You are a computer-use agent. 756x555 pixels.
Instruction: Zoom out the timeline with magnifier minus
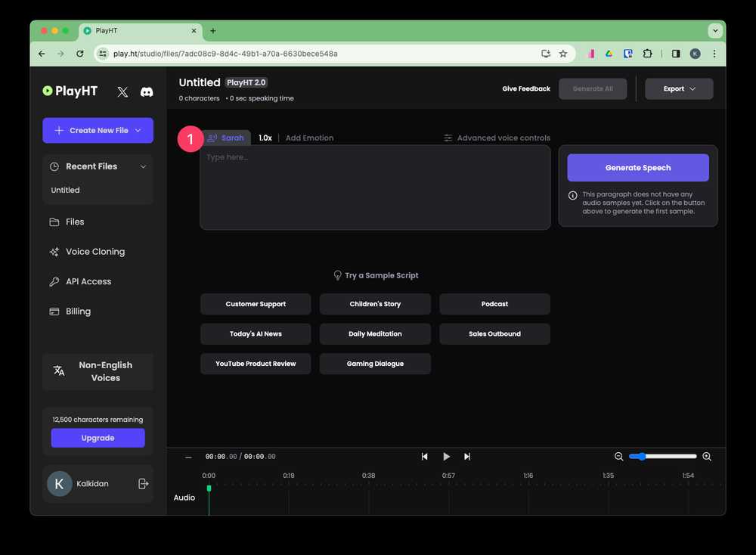[618, 456]
